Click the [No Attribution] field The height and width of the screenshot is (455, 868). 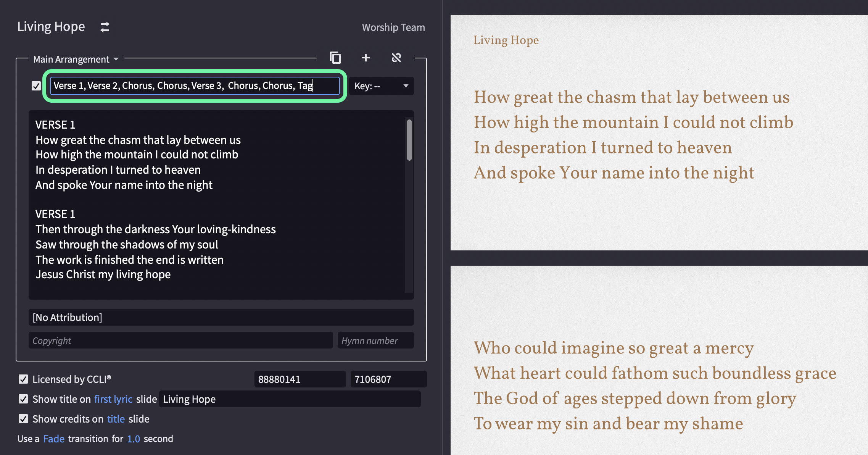coord(221,317)
